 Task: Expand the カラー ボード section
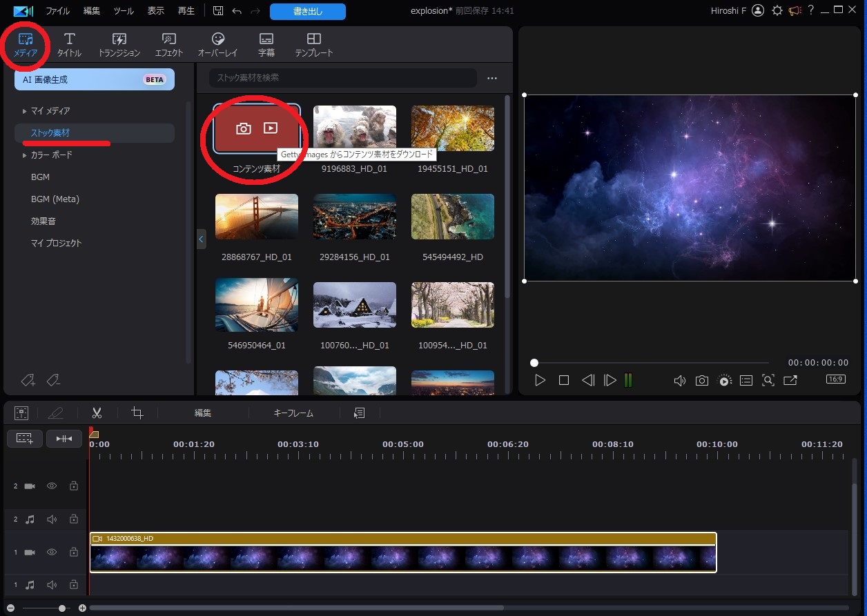(25, 155)
